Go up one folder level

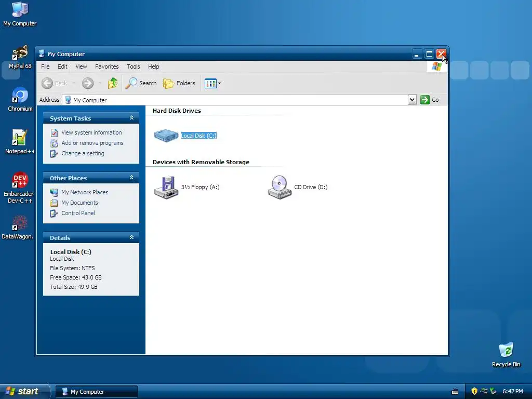click(x=113, y=83)
